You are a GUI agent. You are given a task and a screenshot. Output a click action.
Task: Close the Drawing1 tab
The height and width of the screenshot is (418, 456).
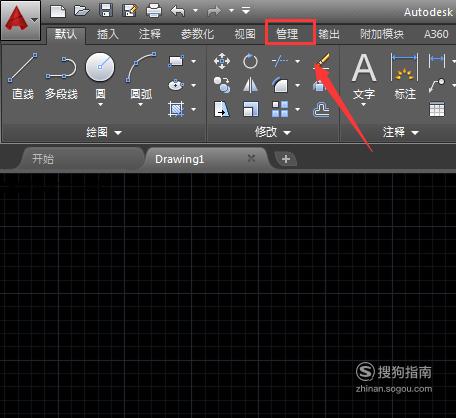pos(252,158)
